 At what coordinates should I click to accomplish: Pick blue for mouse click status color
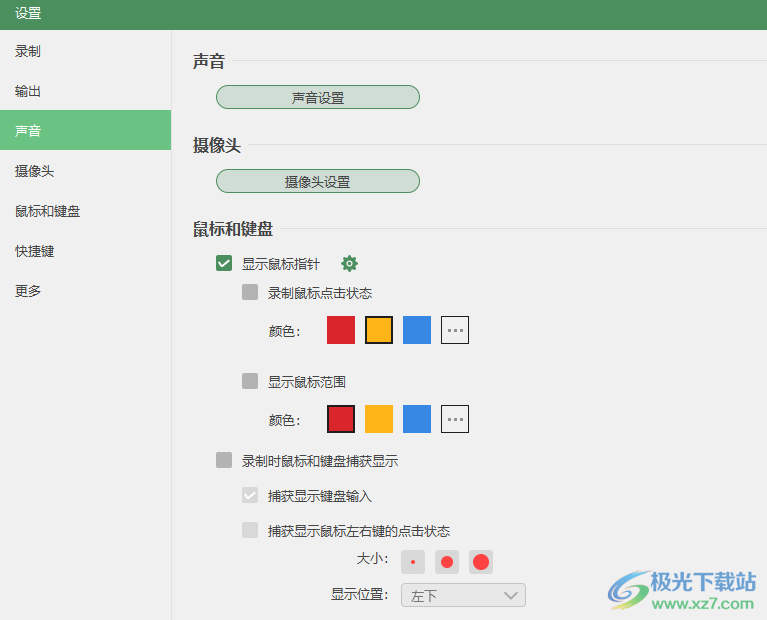click(x=417, y=330)
